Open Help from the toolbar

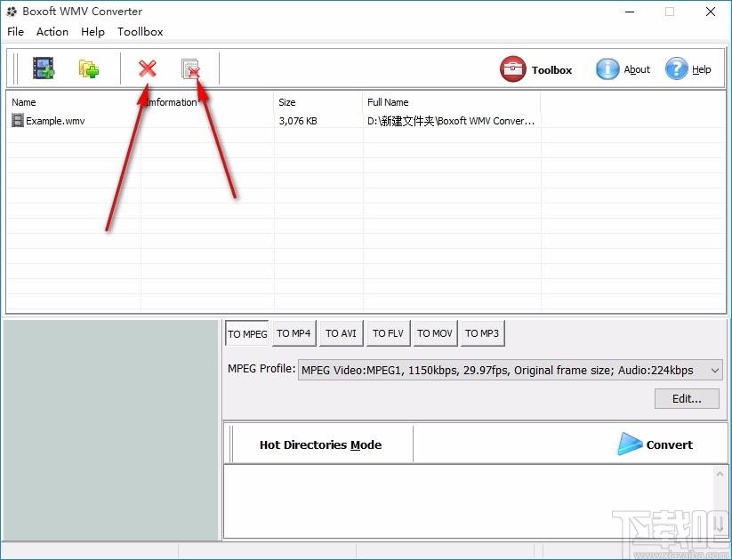point(688,69)
